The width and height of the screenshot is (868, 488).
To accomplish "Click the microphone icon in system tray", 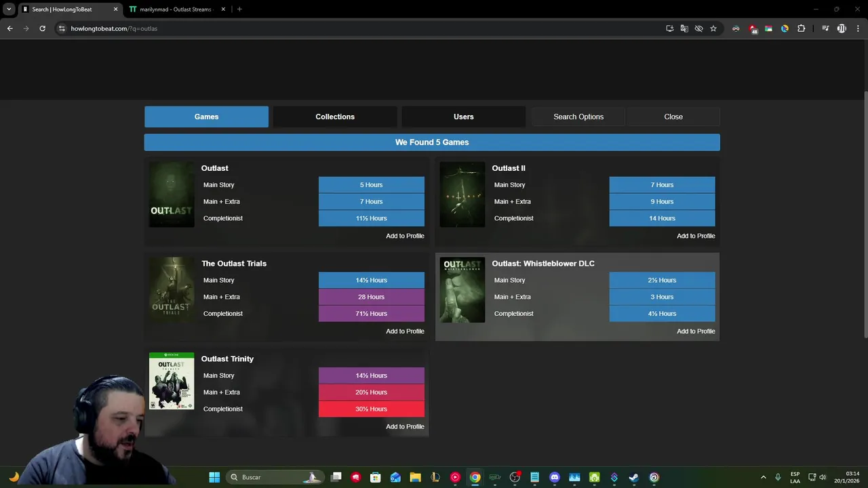I will [778, 477].
